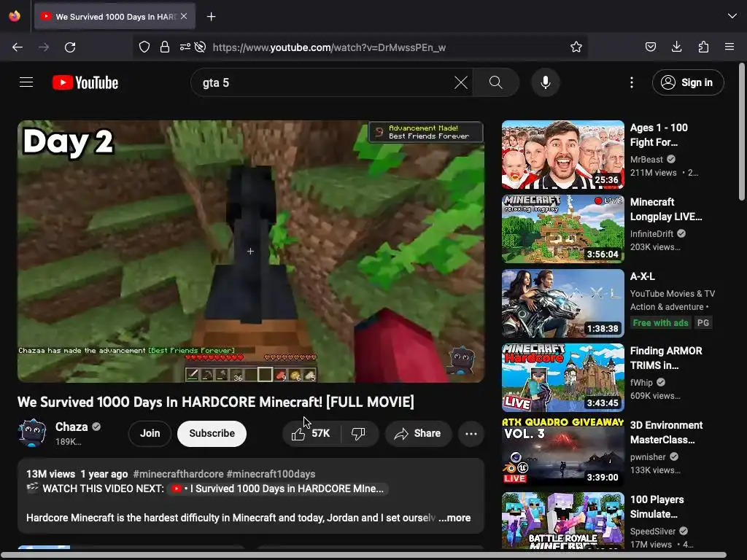Open site permissions icon in address bar

click(x=185, y=47)
